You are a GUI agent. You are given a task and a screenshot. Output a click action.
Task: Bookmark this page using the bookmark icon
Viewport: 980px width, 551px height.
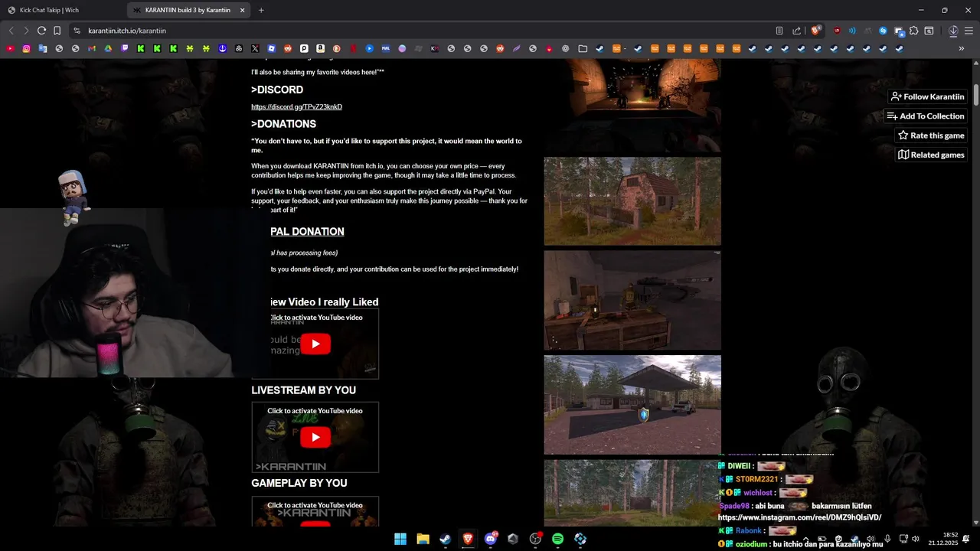[57, 31]
